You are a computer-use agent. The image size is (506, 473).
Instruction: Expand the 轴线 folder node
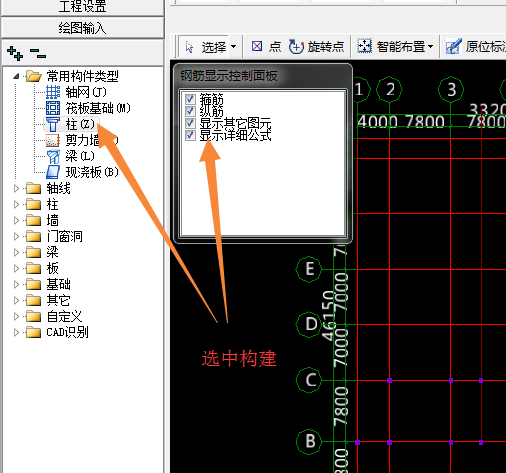[x=16, y=188]
